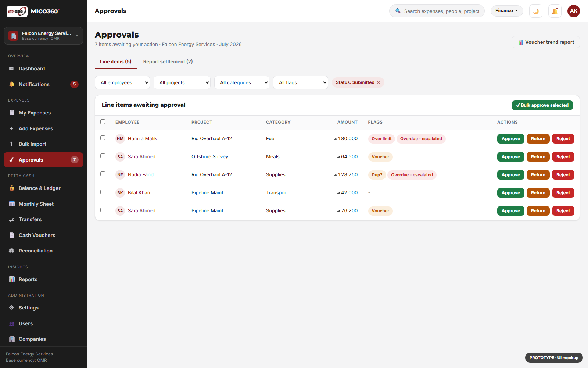The image size is (588, 368).
Task: Select the Bilal Khan row checkbox
Action: pos(103,192)
